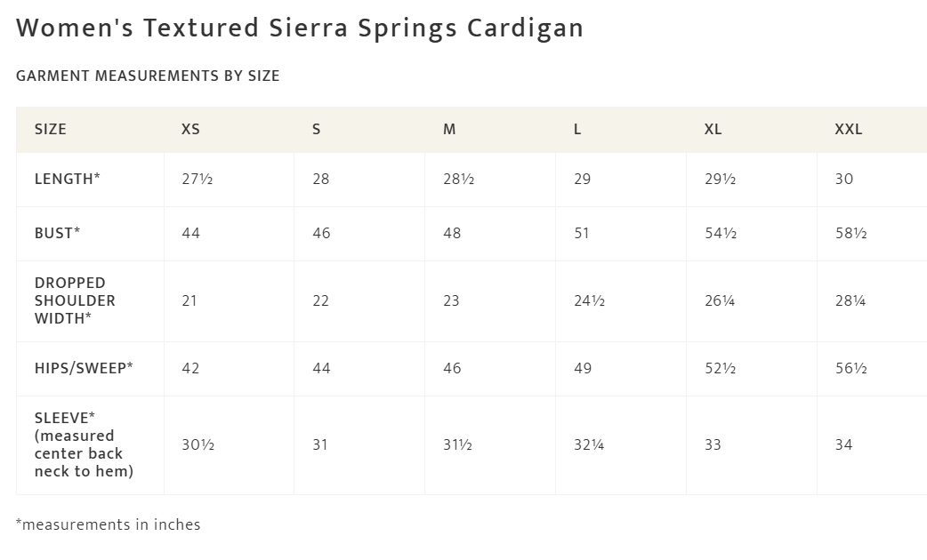
Task: Click the DROPPED SHOULDER WIDTH row label
Action: click(x=75, y=300)
